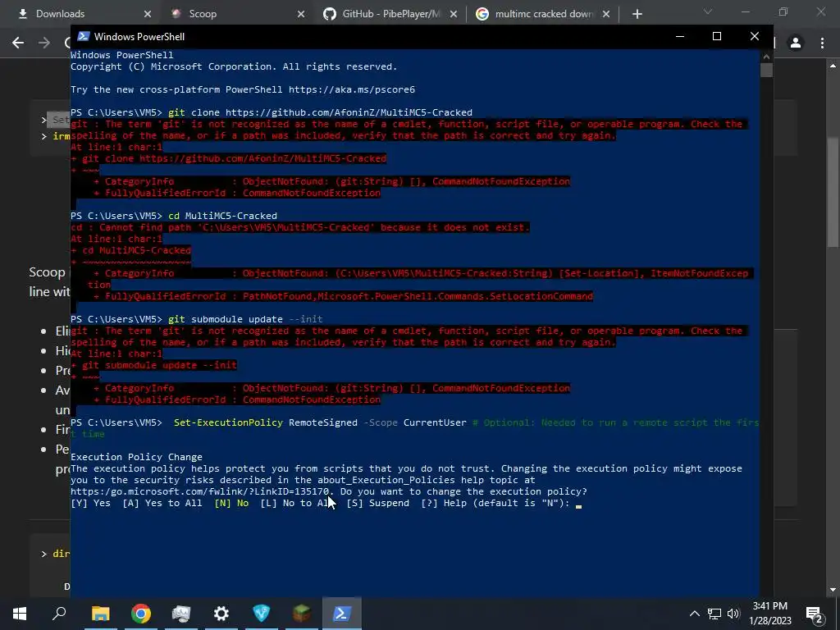Viewport: 840px width, 630px height.
Task: Click the go.microsoft.com fwlink URL
Action: 200,491
